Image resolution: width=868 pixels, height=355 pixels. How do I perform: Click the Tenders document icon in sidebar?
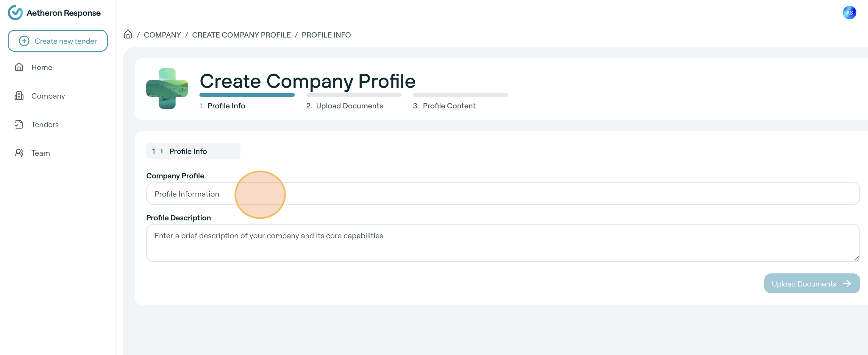coord(19,124)
